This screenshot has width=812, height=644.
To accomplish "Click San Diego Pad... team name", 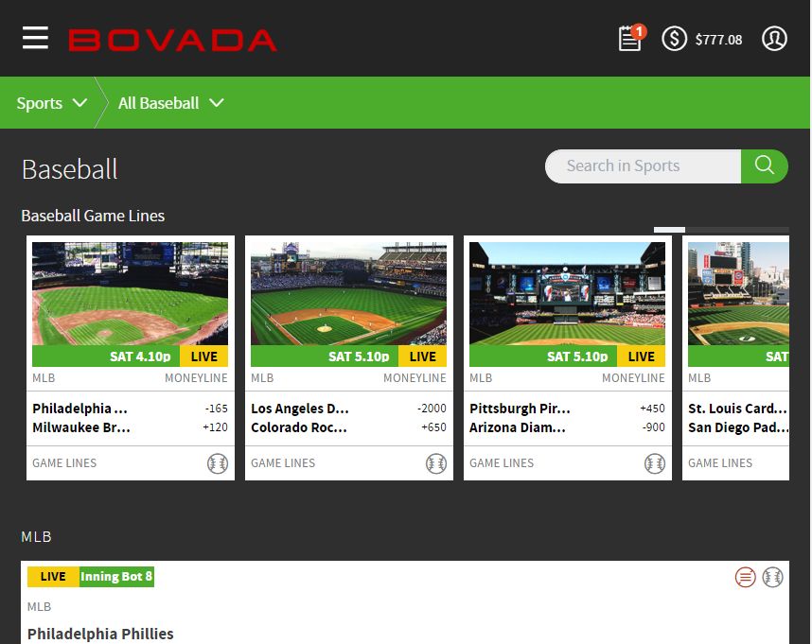I will (738, 427).
